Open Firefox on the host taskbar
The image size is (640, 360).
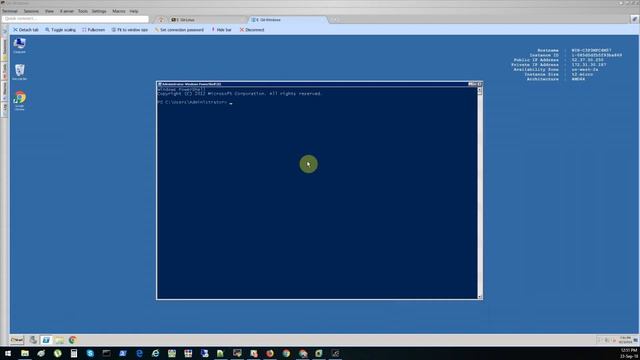pos(270,353)
